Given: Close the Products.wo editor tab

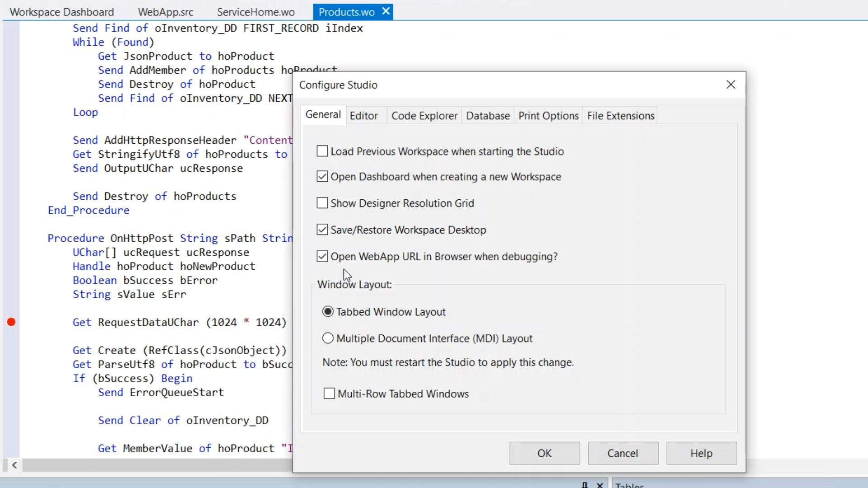Looking at the screenshot, I should 386,11.
